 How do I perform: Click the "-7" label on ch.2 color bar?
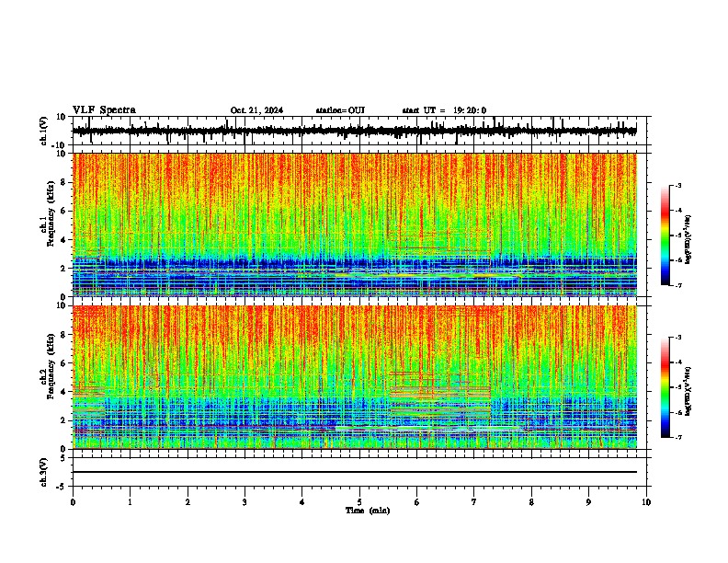click(x=677, y=437)
